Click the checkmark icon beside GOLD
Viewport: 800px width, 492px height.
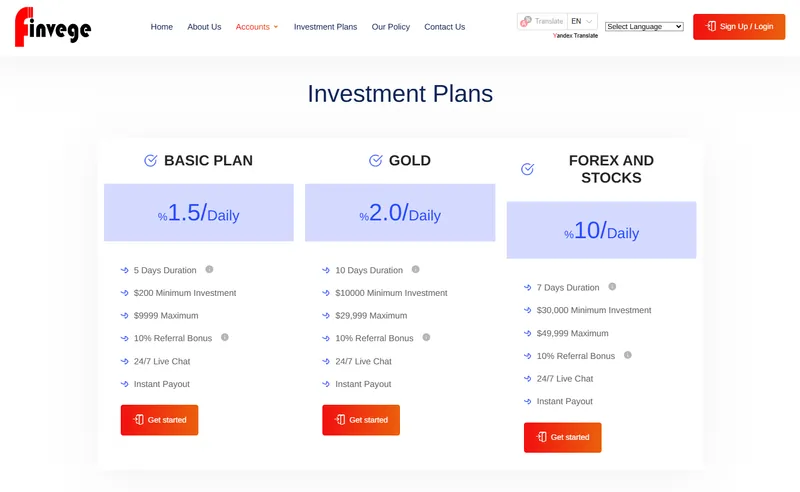(x=376, y=161)
